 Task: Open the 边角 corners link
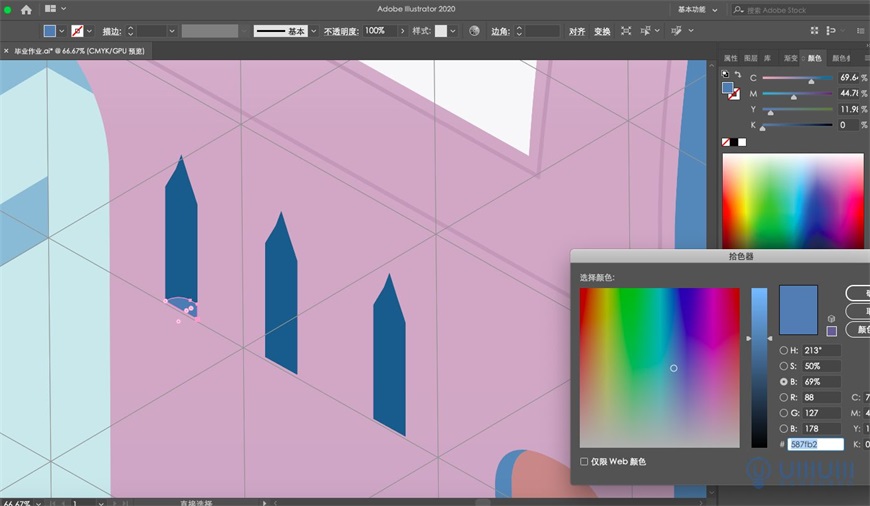point(500,32)
